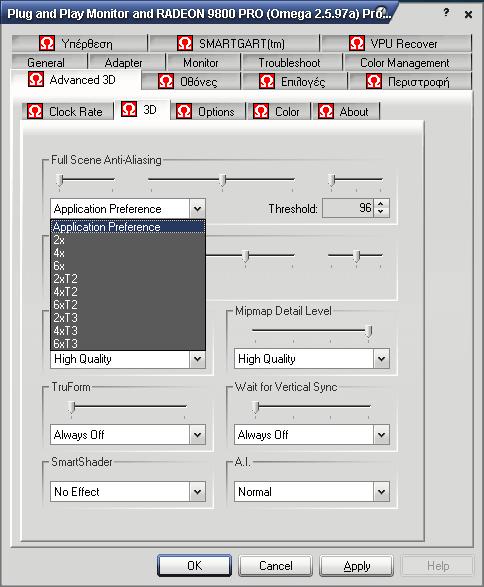
Task: Click the first Anti-Aliasing slider thumb
Action: [59, 180]
